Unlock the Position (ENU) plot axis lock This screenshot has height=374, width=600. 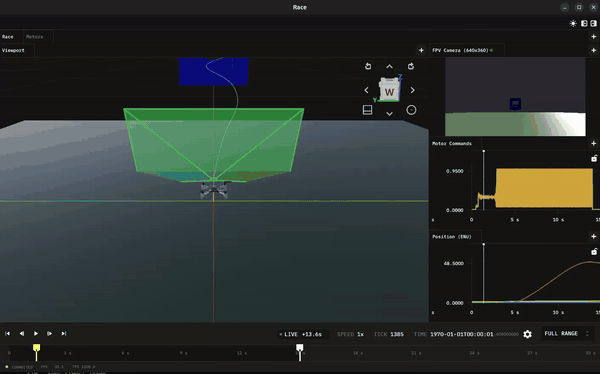[x=594, y=251]
